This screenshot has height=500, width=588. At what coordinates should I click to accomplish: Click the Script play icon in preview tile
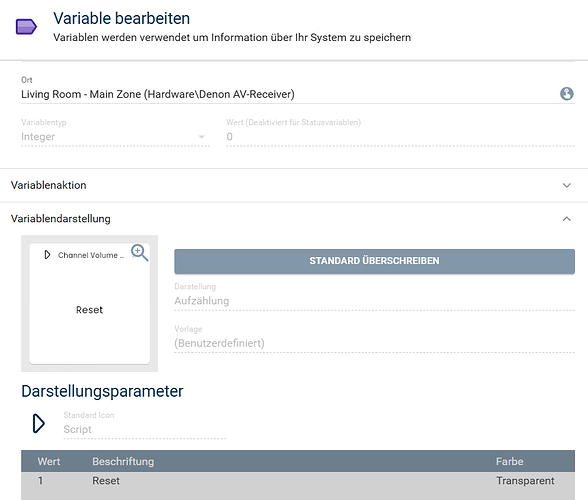point(47,255)
